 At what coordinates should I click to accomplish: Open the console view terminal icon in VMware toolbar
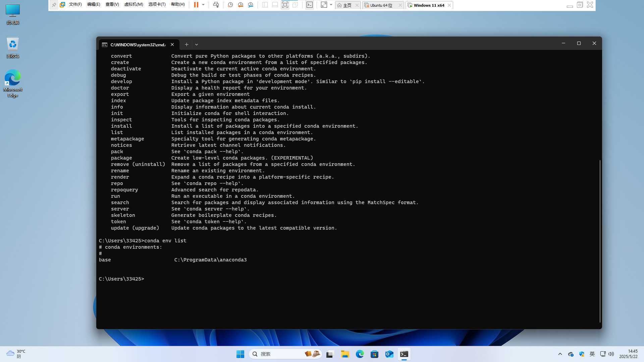pyautogui.click(x=310, y=5)
